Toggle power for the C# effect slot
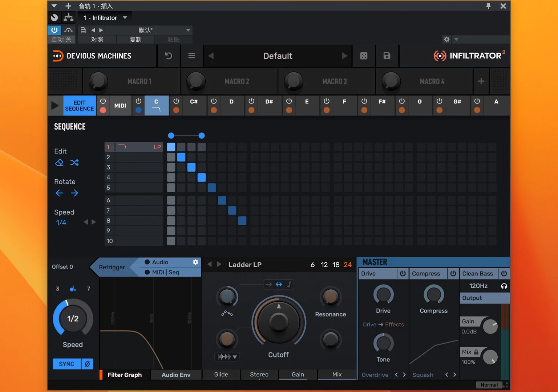 (x=176, y=101)
